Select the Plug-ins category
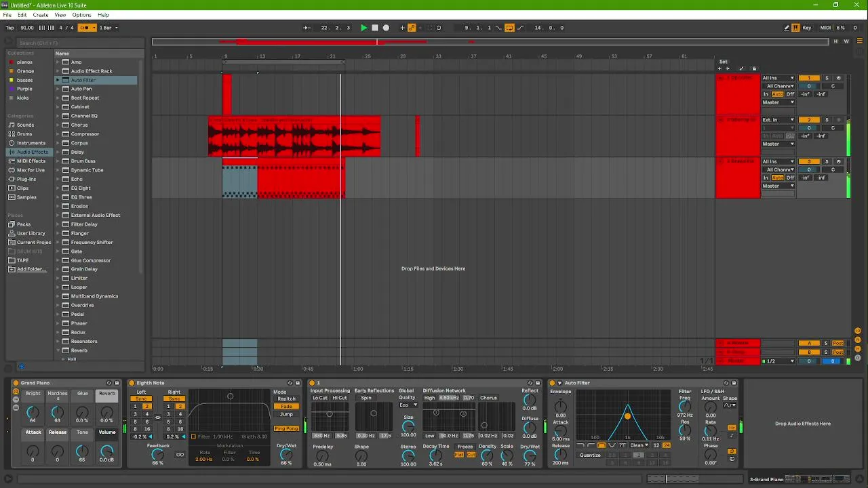Image resolution: width=868 pixels, height=488 pixels. click(x=26, y=179)
